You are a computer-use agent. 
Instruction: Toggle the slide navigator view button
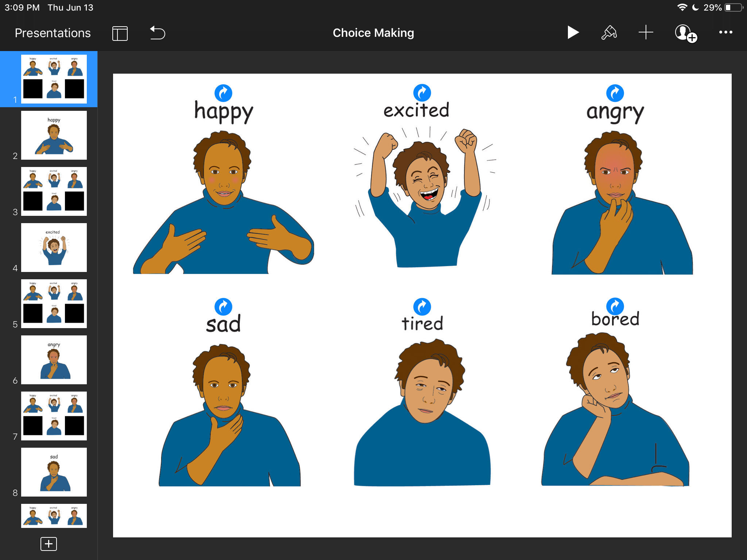(120, 33)
